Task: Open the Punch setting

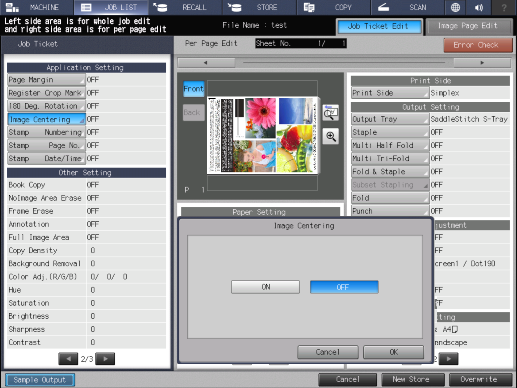Action: pyautogui.click(x=390, y=211)
